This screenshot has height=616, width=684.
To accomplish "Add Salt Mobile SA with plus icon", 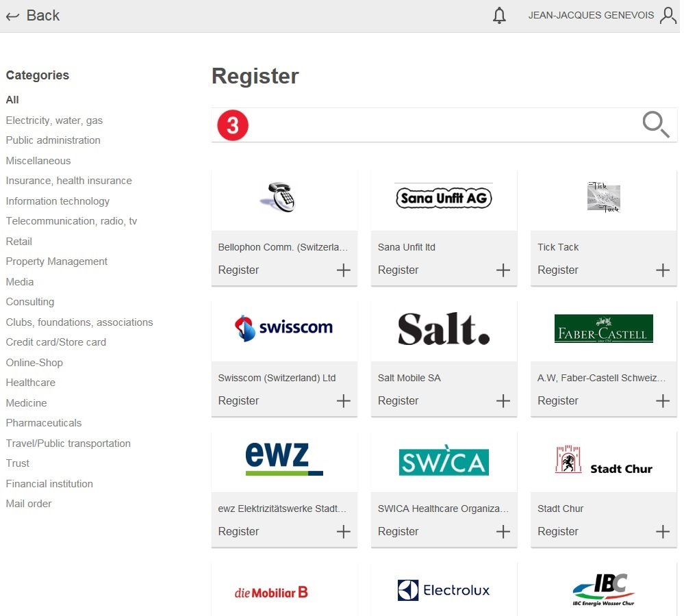I will coord(503,401).
